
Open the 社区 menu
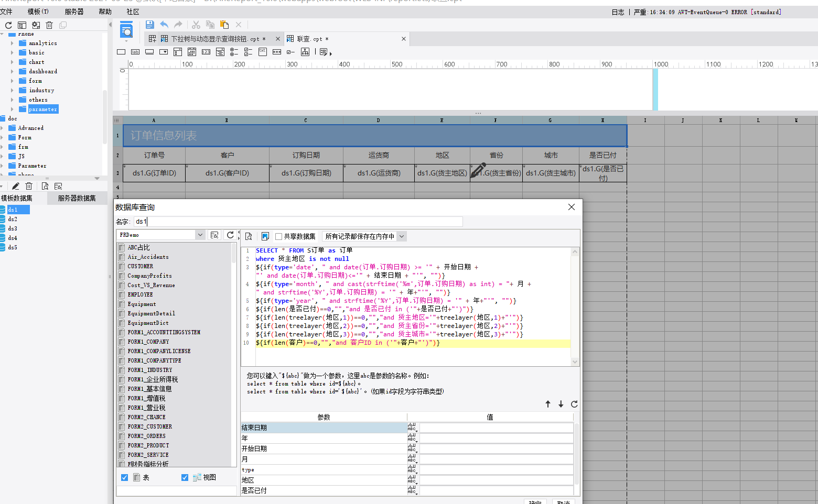(x=133, y=12)
